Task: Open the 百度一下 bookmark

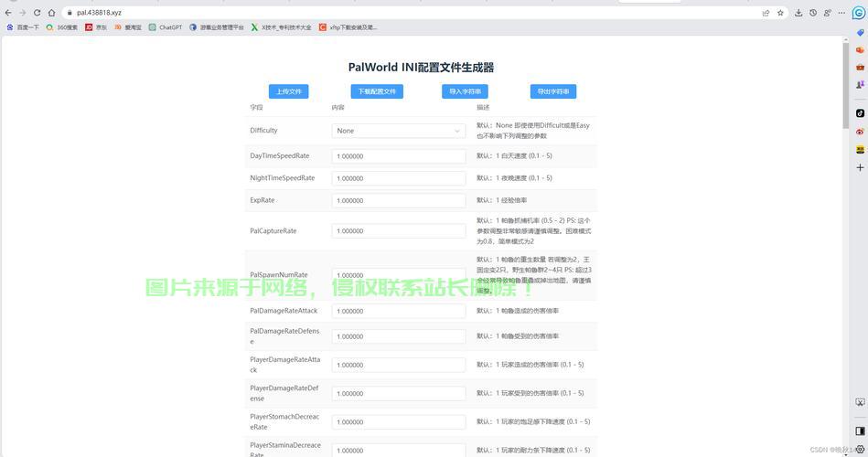Action: click(23, 27)
